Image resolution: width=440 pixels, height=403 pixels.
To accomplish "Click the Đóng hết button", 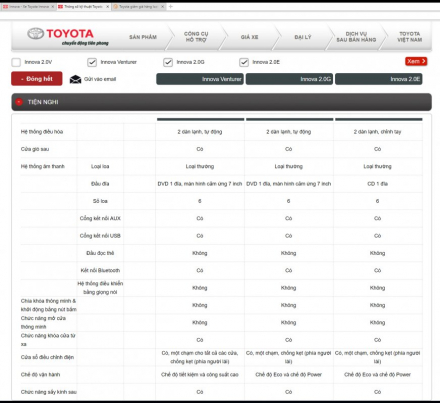I will [x=37, y=79].
